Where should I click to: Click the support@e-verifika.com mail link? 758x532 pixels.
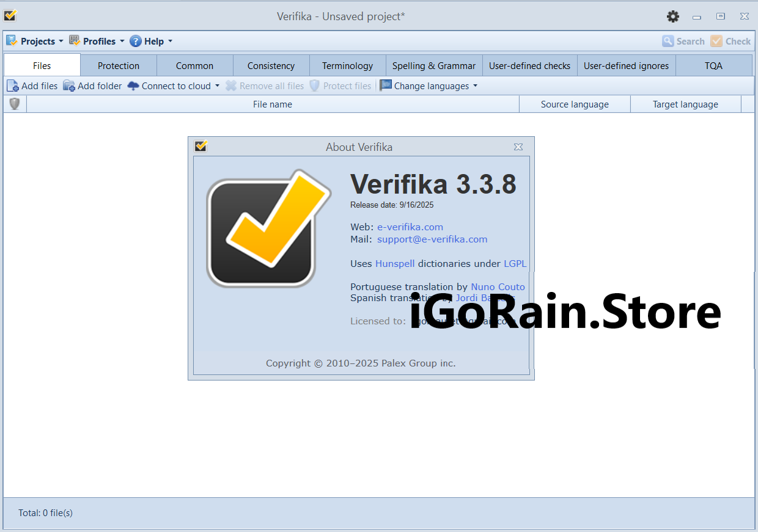click(432, 239)
